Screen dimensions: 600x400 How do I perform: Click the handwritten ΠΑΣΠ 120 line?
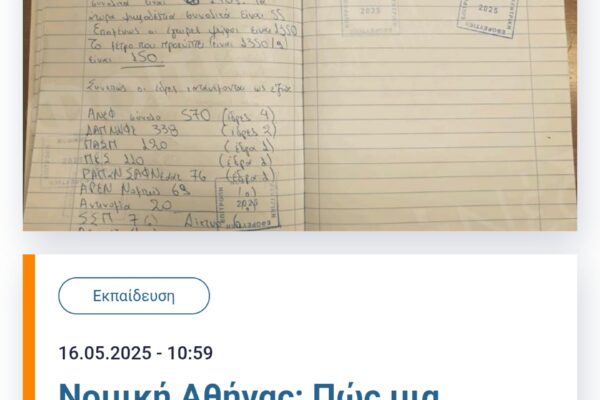[125, 145]
